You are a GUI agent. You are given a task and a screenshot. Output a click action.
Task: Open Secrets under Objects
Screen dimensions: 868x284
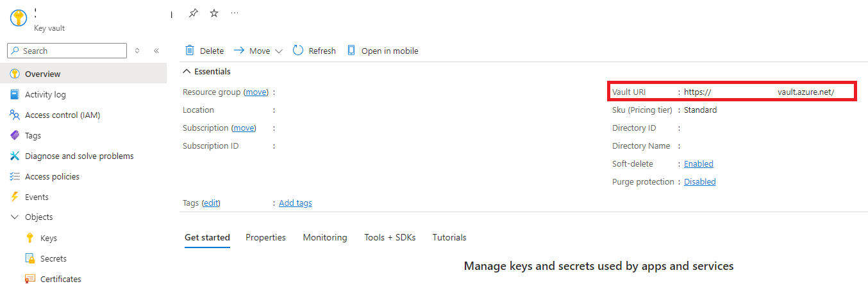point(53,258)
